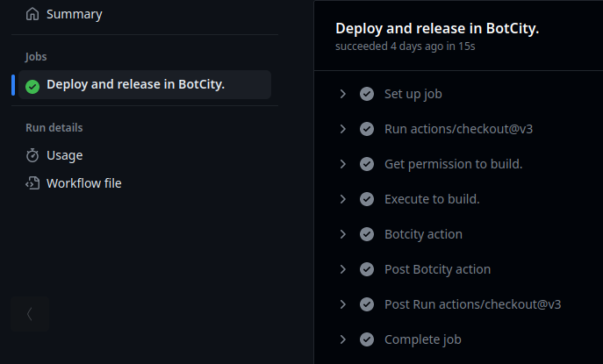Click the Run actions/checkout@v3 label

(x=458, y=129)
